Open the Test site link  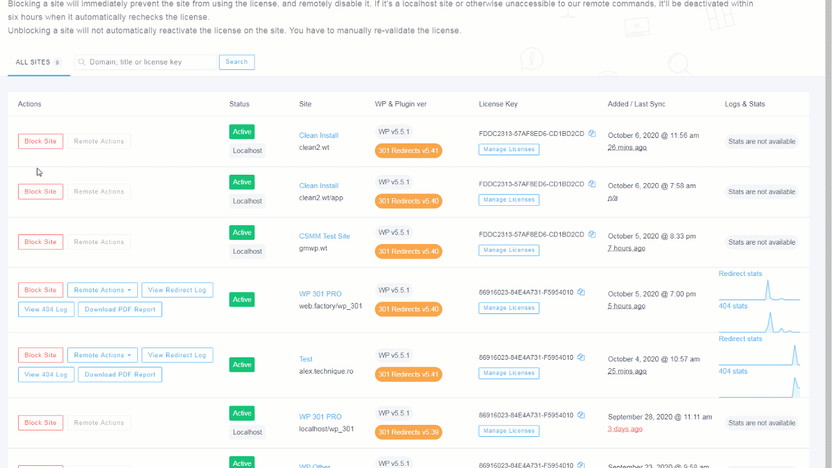pos(306,359)
